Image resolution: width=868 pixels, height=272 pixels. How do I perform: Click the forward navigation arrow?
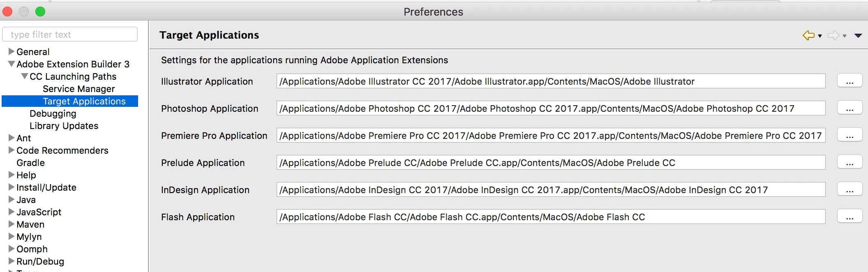click(833, 35)
